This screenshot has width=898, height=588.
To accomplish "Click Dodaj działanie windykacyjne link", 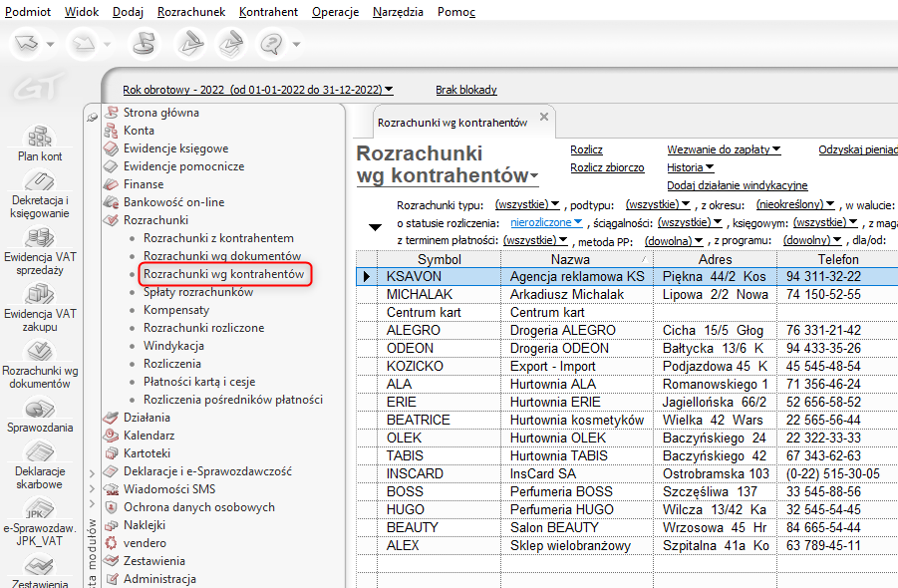I will click(737, 185).
